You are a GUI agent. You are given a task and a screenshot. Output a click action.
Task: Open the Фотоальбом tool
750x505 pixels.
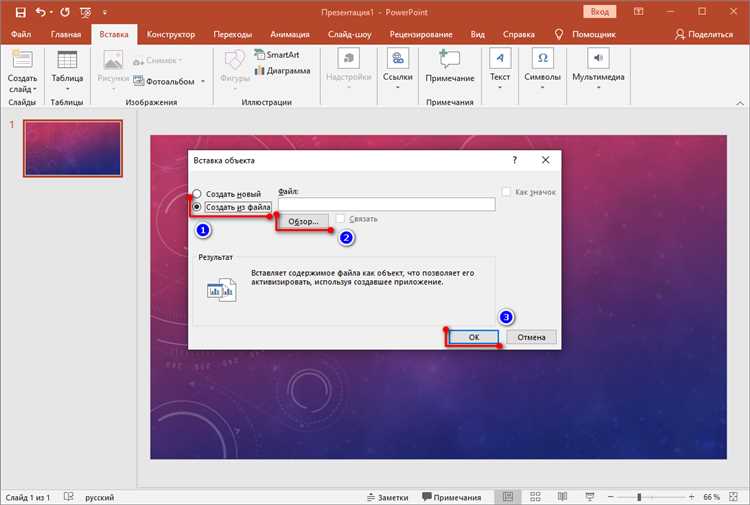[x=165, y=81]
